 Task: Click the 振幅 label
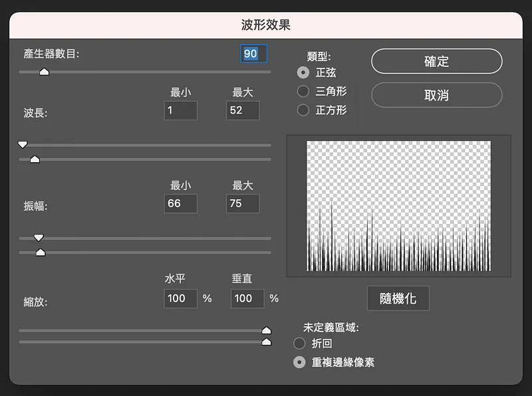[x=35, y=206]
